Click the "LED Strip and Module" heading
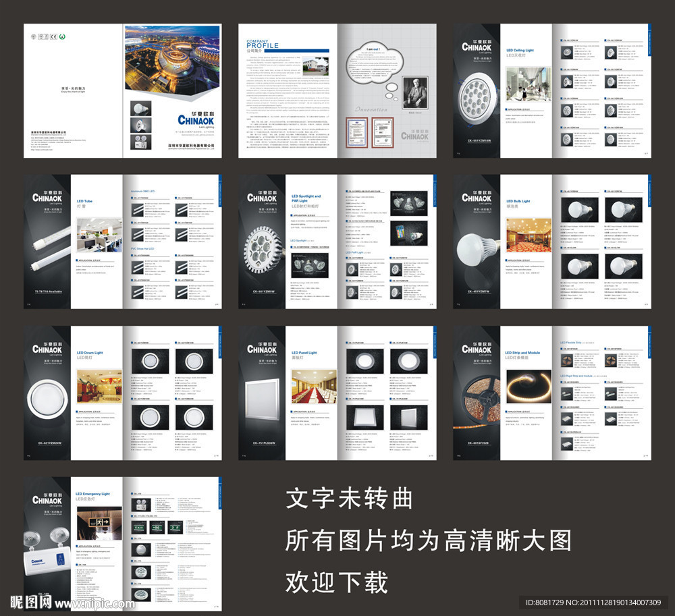 [x=522, y=353]
